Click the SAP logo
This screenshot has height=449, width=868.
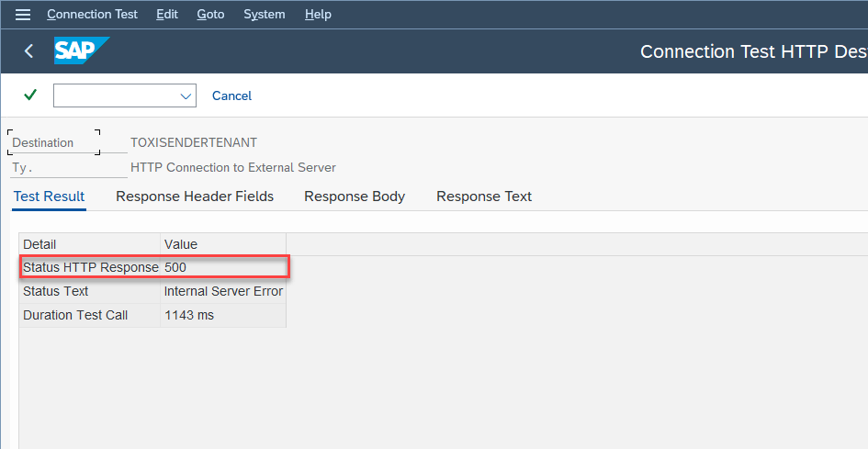(81, 51)
